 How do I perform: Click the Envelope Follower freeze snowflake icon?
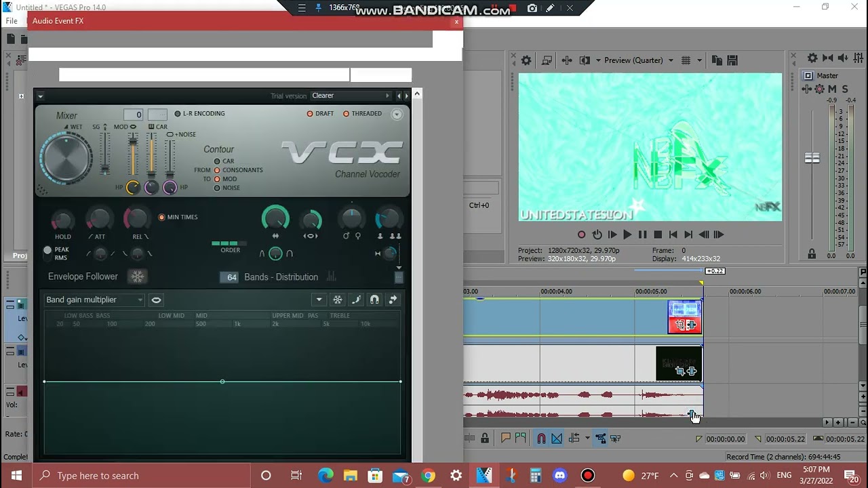138,277
